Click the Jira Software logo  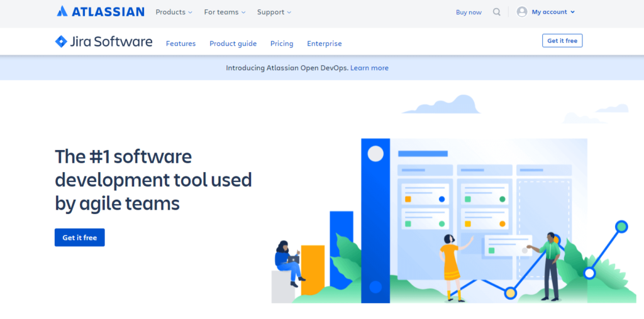104,41
